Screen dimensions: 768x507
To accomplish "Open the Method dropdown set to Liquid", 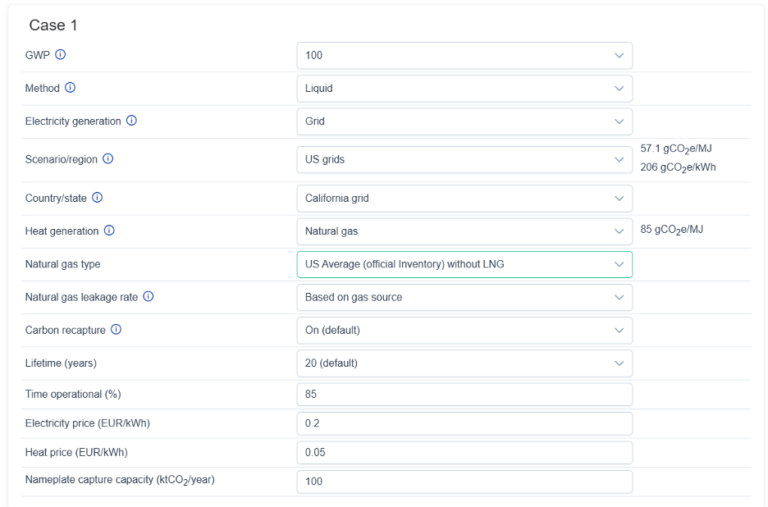I will [464, 89].
